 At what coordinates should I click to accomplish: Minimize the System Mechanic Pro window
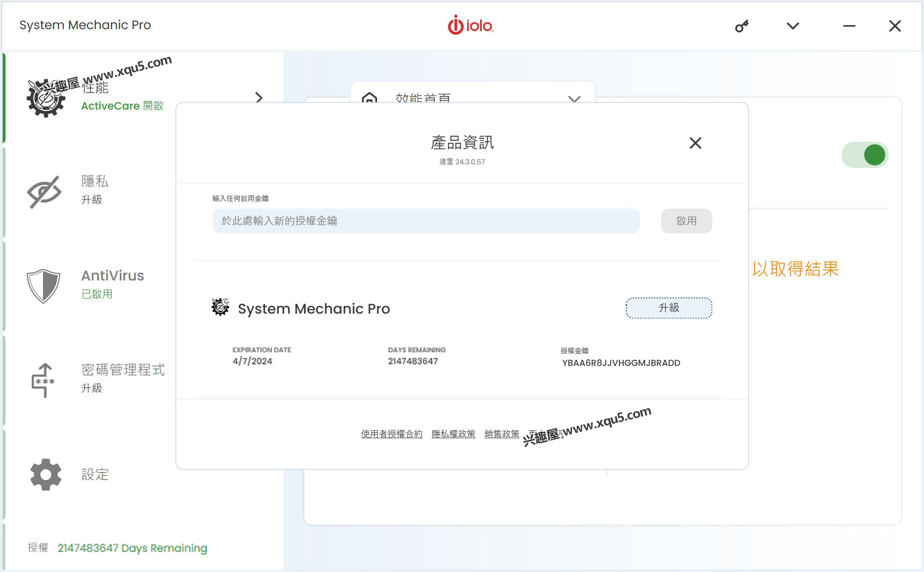click(849, 26)
